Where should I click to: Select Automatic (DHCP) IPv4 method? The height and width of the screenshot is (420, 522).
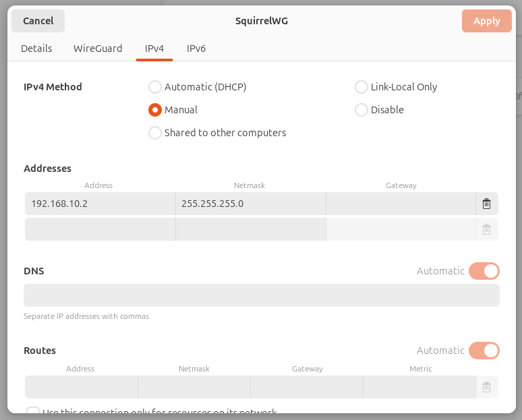click(155, 87)
